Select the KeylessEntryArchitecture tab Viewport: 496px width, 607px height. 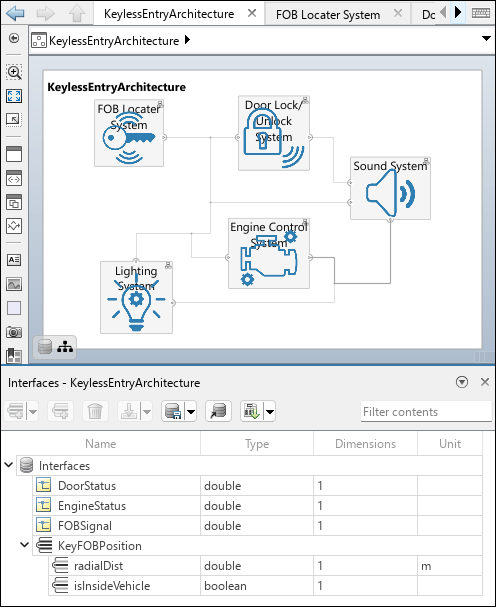click(x=169, y=14)
